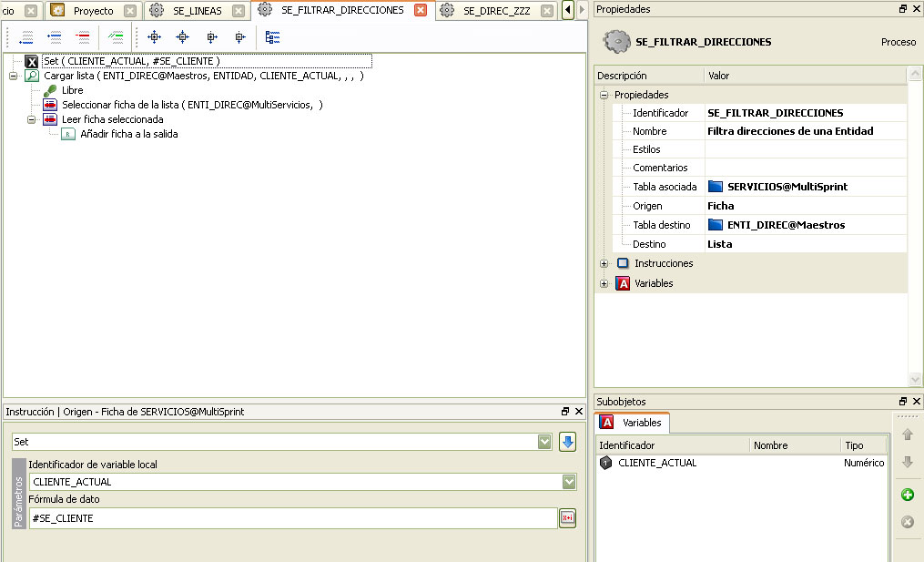Viewport: 924px width, 562px height.
Task: Click the Fórmula de dato input field
Action: pos(293,517)
